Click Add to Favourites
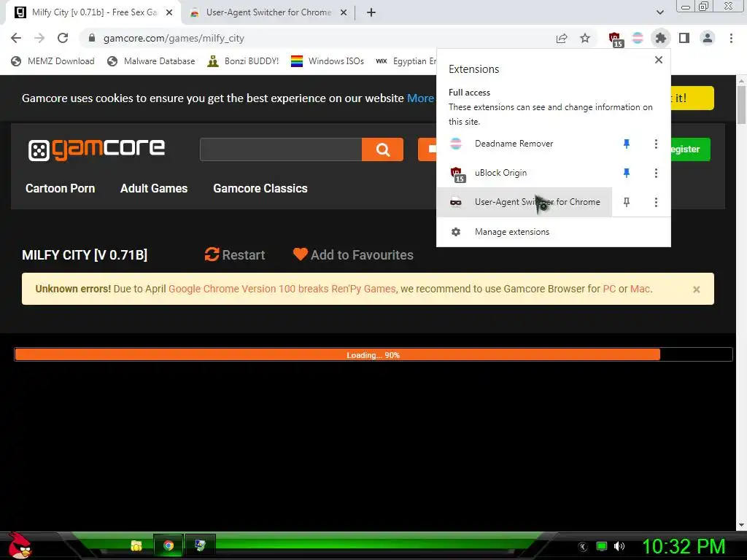The height and width of the screenshot is (560, 747). pos(353,254)
